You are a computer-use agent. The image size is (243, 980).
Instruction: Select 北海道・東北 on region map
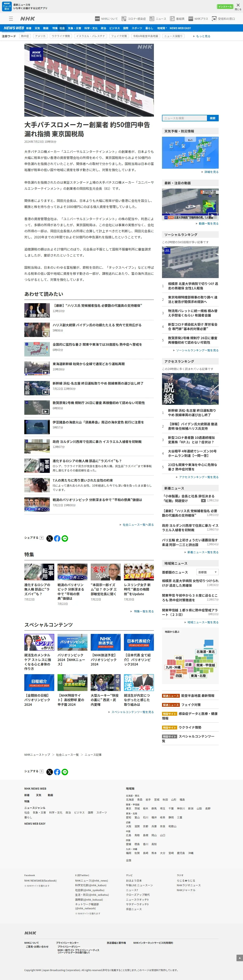click(205, 652)
